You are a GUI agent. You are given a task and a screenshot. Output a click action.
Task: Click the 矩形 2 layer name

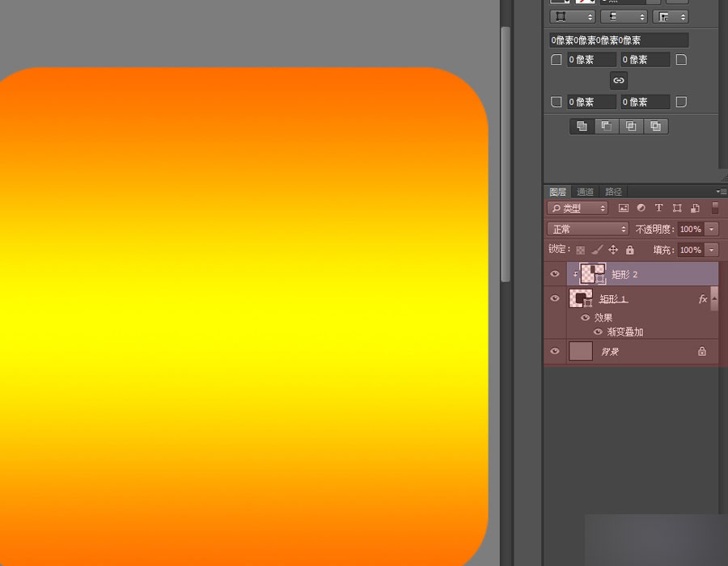coord(624,274)
